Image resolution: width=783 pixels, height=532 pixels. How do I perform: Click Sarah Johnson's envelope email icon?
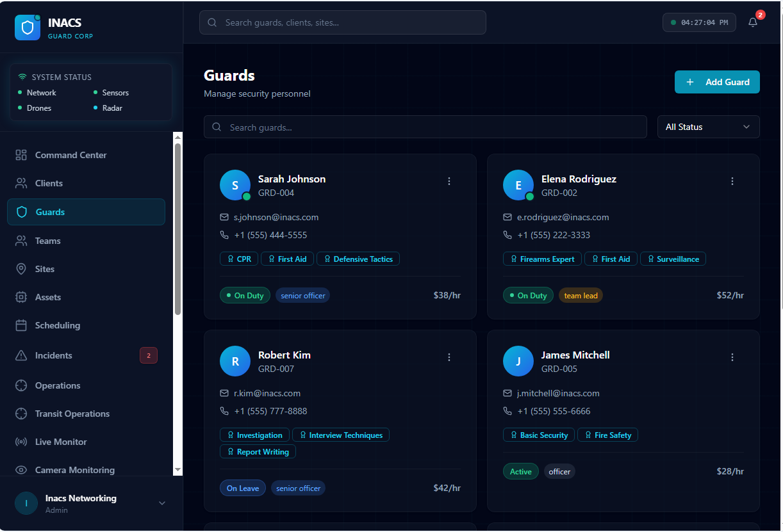click(x=224, y=217)
